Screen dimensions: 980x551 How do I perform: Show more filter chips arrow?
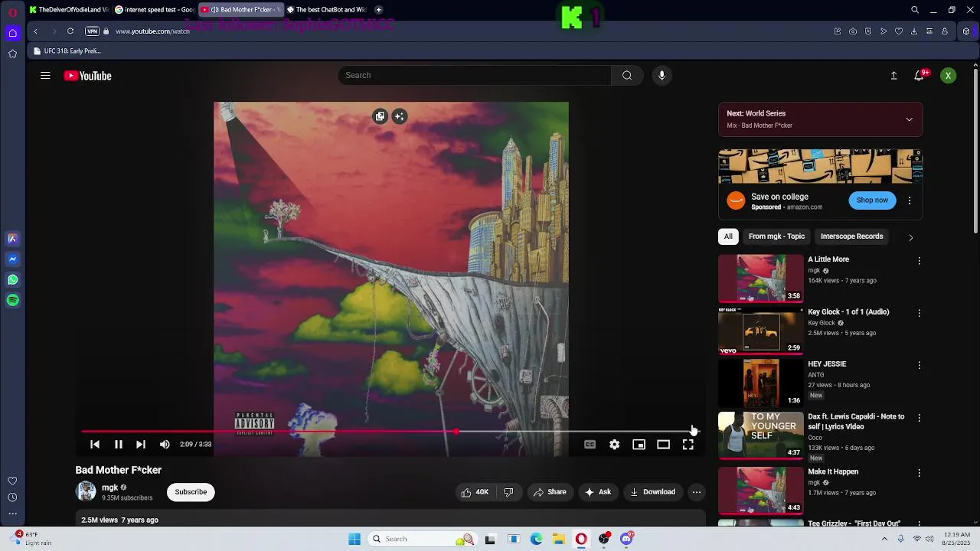910,237
